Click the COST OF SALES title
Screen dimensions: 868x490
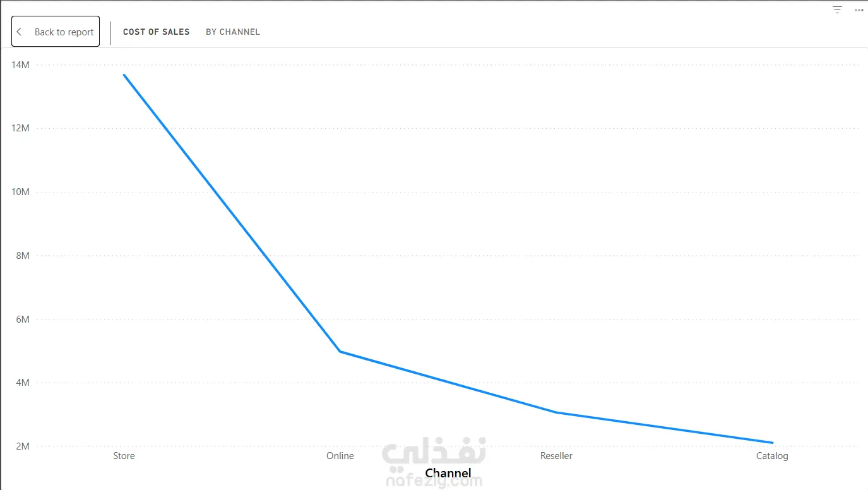tap(156, 32)
